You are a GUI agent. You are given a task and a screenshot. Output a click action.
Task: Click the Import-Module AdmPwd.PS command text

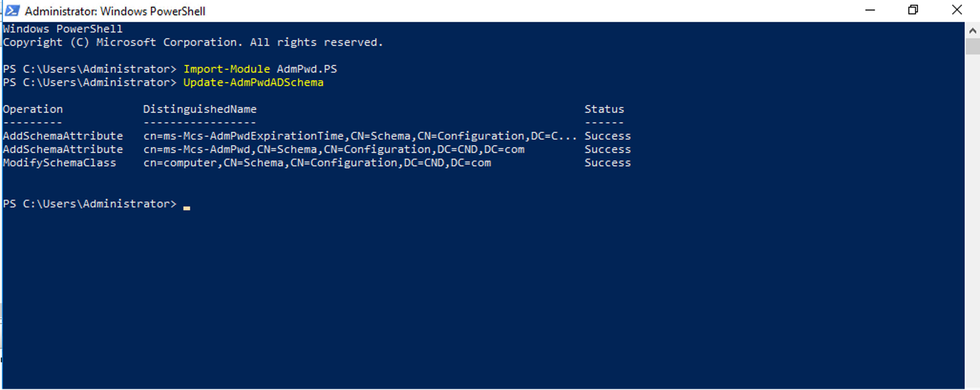(x=260, y=69)
